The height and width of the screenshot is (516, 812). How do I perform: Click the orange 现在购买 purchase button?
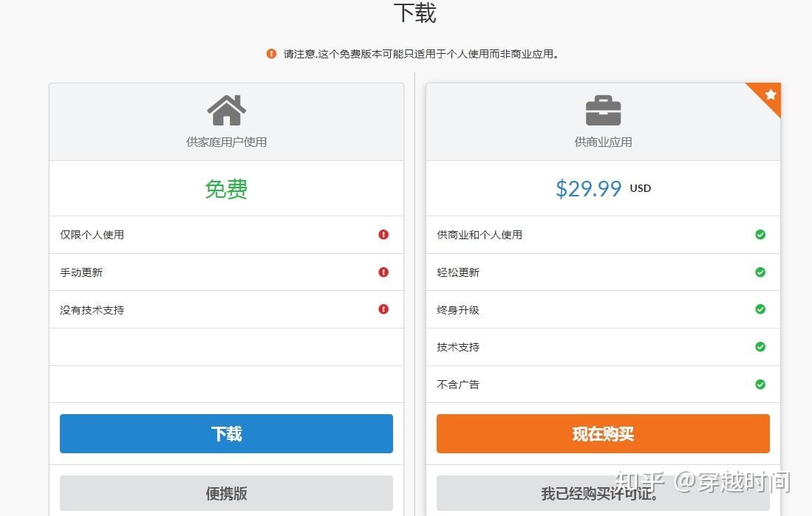(603, 433)
